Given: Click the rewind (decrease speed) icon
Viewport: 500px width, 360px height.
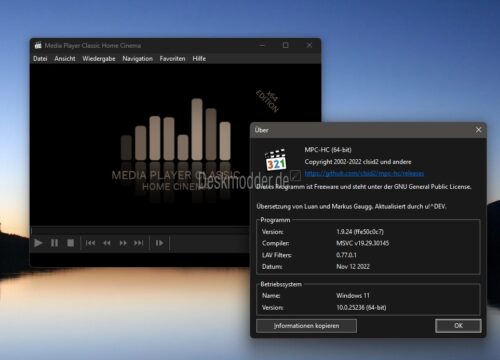Looking at the screenshot, I should [107, 243].
